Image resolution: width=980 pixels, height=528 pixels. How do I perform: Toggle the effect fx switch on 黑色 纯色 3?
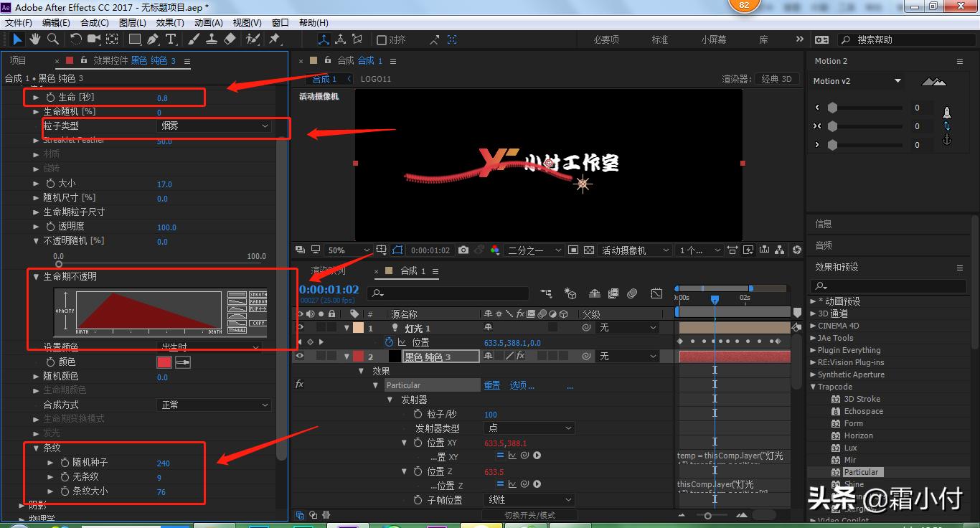coord(520,356)
